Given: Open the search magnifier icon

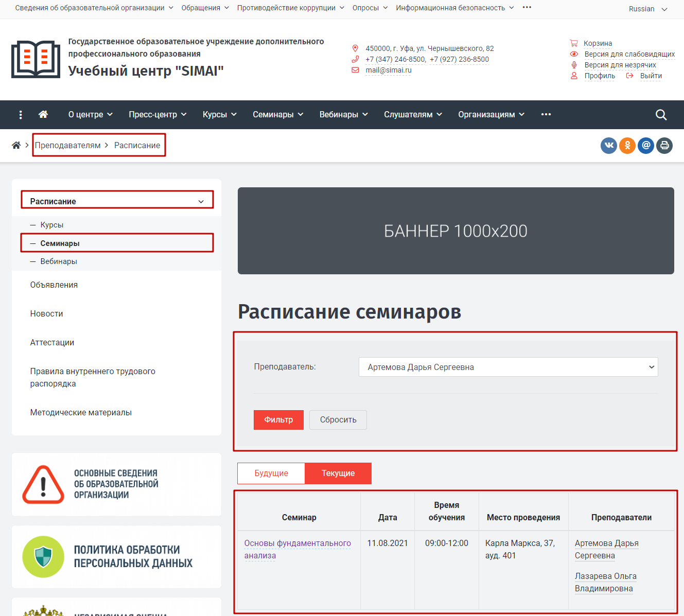Looking at the screenshot, I should [661, 114].
